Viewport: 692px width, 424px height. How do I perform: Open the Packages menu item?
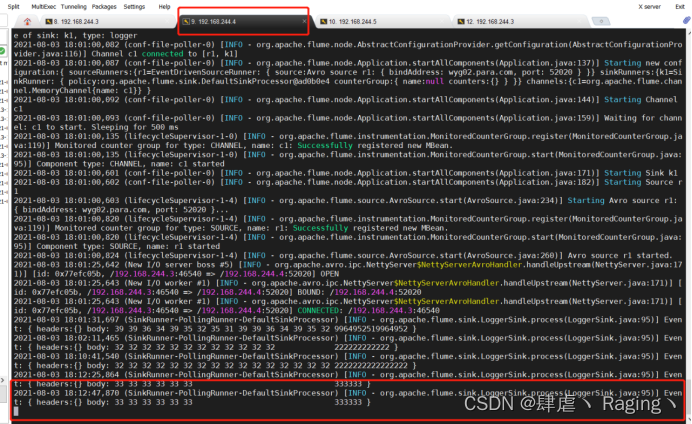(104, 7)
